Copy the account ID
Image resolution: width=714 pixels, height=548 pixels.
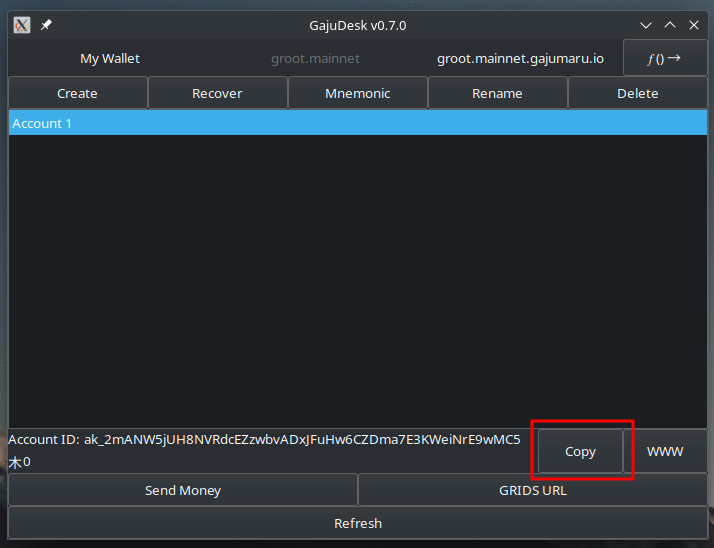click(x=580, y=451)
